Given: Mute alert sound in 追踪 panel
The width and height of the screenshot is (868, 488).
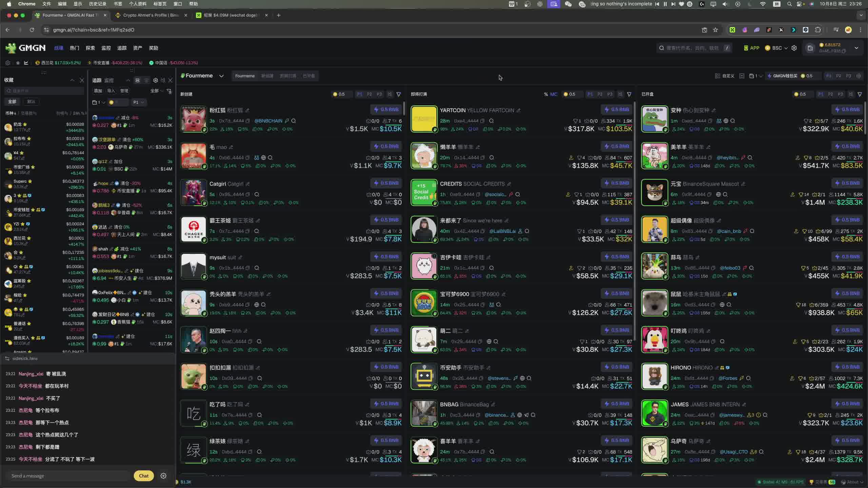Looking at the screenshot, I should (163, 80).
